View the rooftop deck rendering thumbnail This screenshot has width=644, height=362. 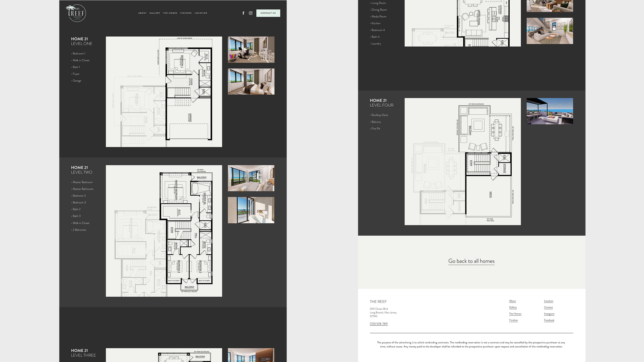tap(549, 111)
